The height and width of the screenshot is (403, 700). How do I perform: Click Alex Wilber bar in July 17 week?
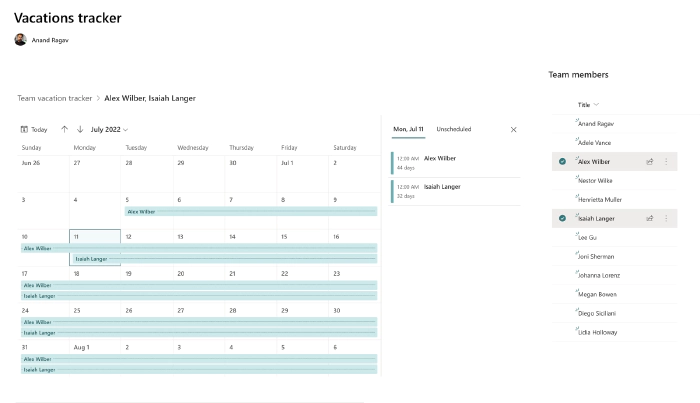pos(199,285)
